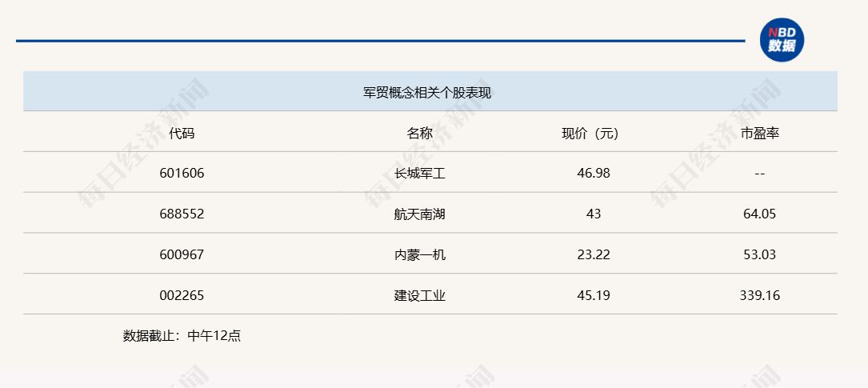The image size is (868, 388).
Task: Select stock code 601606
Action: point(182,173)
